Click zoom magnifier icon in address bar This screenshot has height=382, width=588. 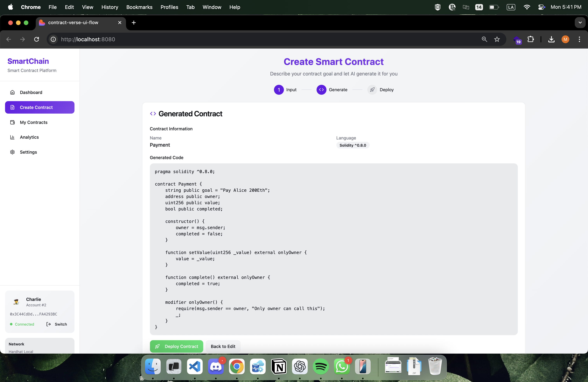pyautogui.click(x=484, y=39)
